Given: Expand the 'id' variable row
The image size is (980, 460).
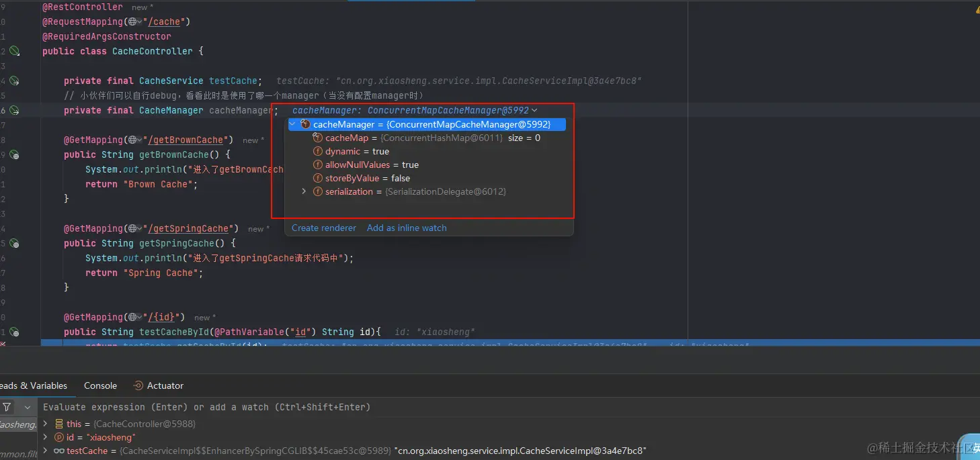Looking at the screenshot, I should 46,437.
